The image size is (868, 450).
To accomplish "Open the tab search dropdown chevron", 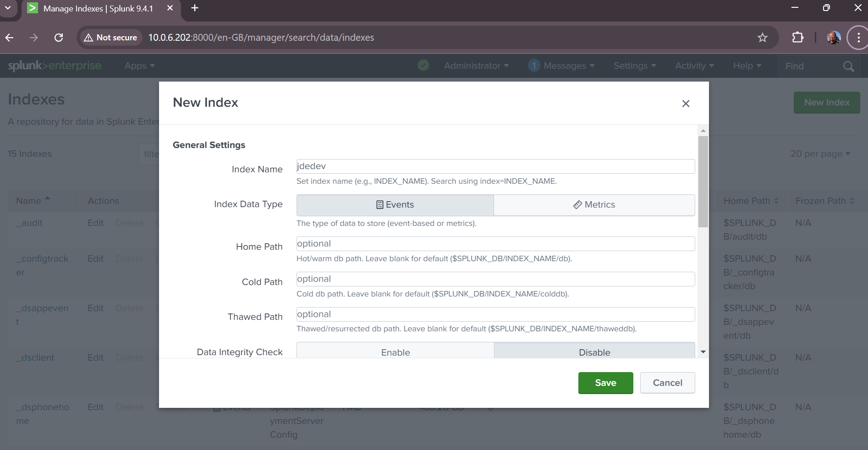I will click(8, 8).
